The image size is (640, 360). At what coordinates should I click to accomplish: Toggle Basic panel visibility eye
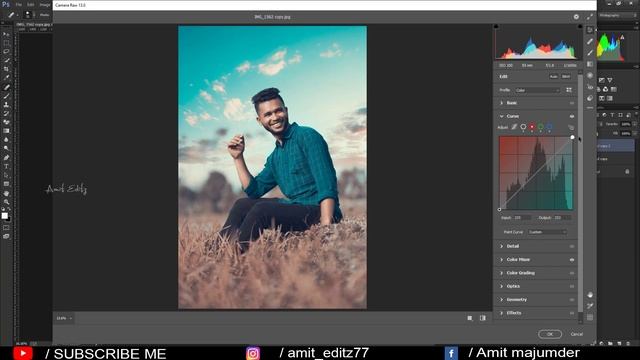[572, 103]
